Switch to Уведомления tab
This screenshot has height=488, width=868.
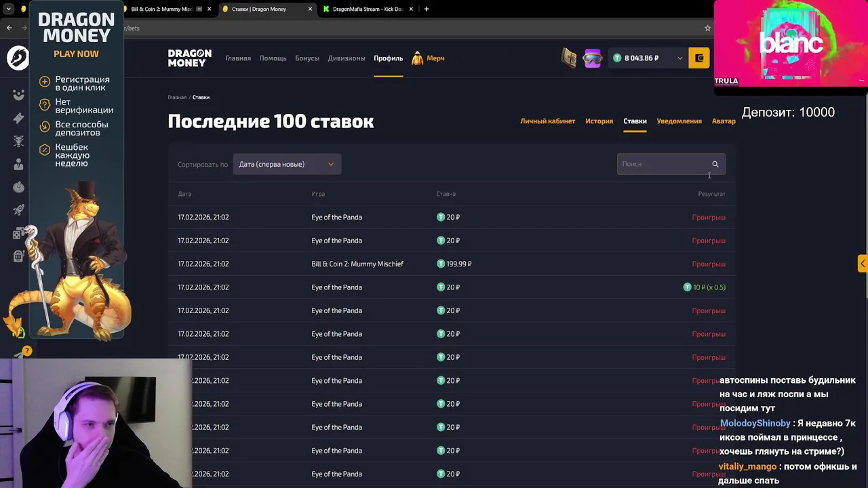[679, 121]
